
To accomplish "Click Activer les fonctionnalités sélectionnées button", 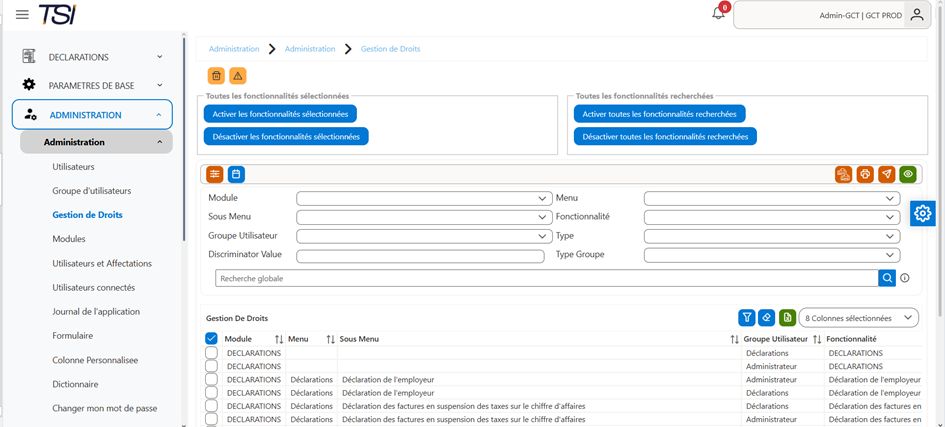I will coord(280,114).
